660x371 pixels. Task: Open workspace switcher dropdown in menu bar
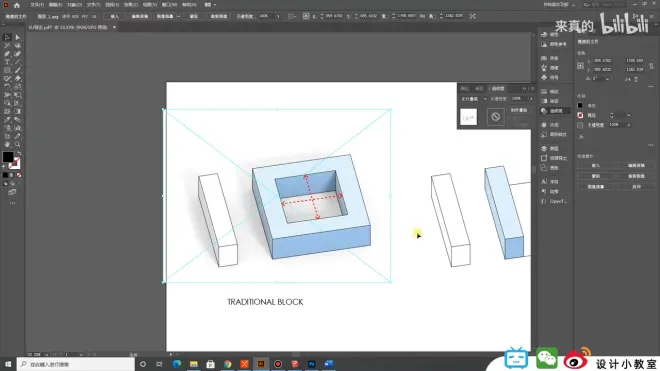pos(573,5)
